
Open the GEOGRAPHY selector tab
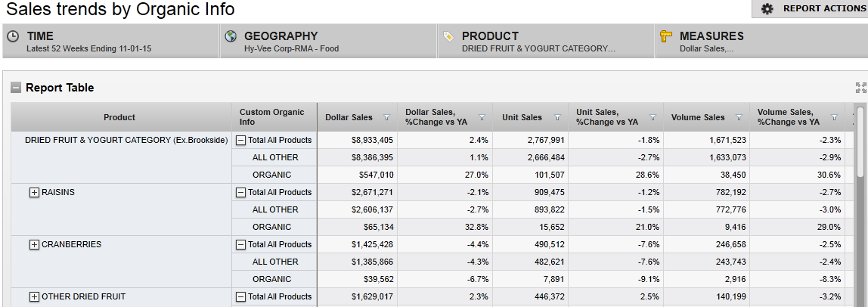click(327, 41)
